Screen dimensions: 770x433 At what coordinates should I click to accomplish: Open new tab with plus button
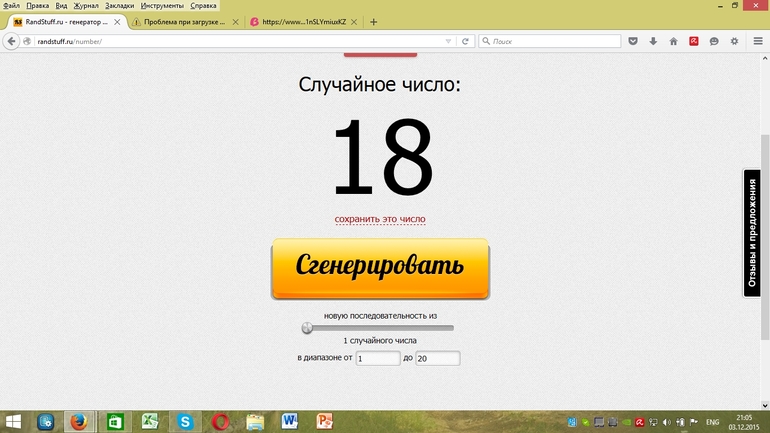pyautogui.click(x=374, y=21)
